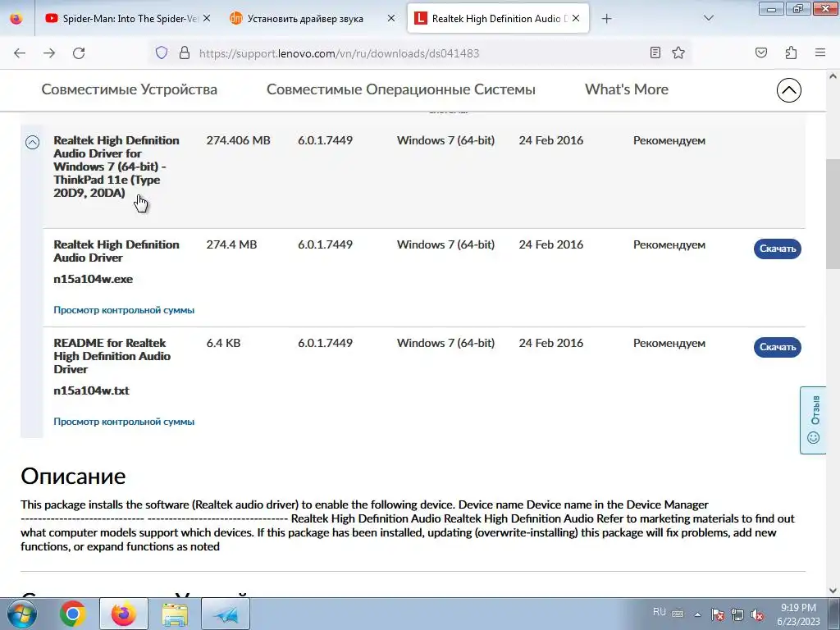The image size is (840, 630).
Task: Bookmark this page with the star icon
Action: pyautogui.click(x=678, y=52)
